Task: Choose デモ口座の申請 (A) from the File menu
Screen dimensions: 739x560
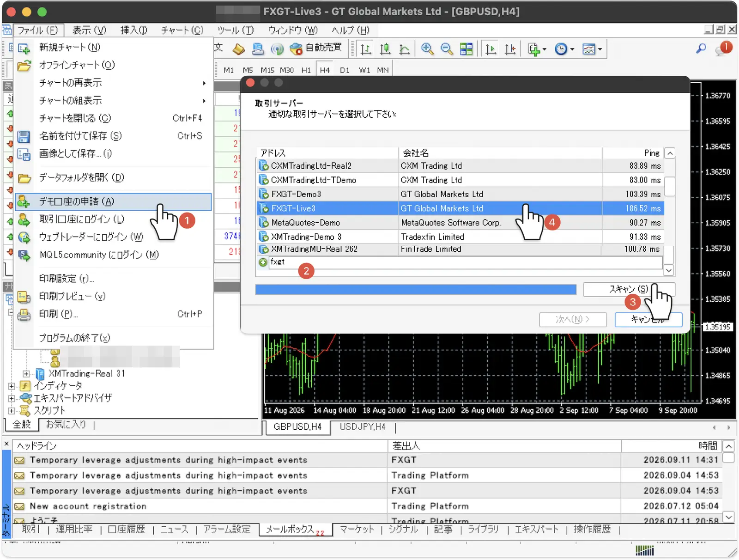Action: (113, 201)
